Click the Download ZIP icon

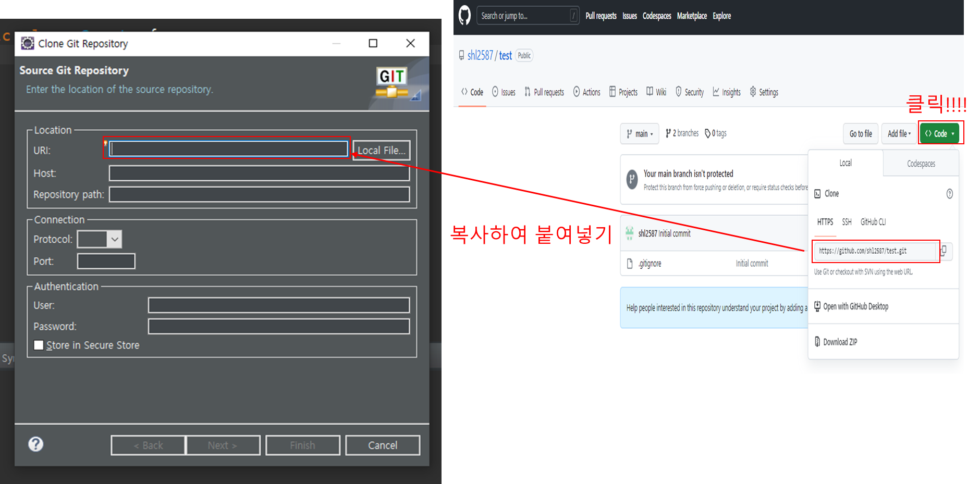pos(817,342)
